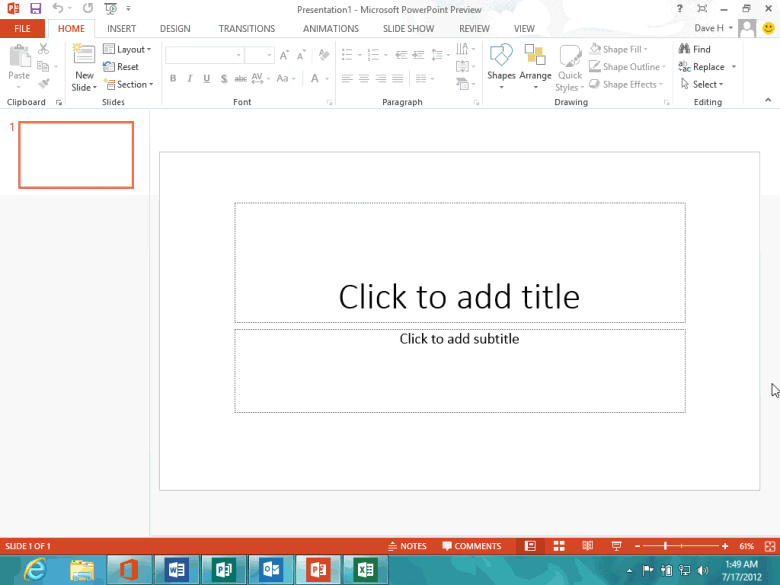Customize Quick Access Toolbar arrow
Screen dimensions: 780x585
128,8
